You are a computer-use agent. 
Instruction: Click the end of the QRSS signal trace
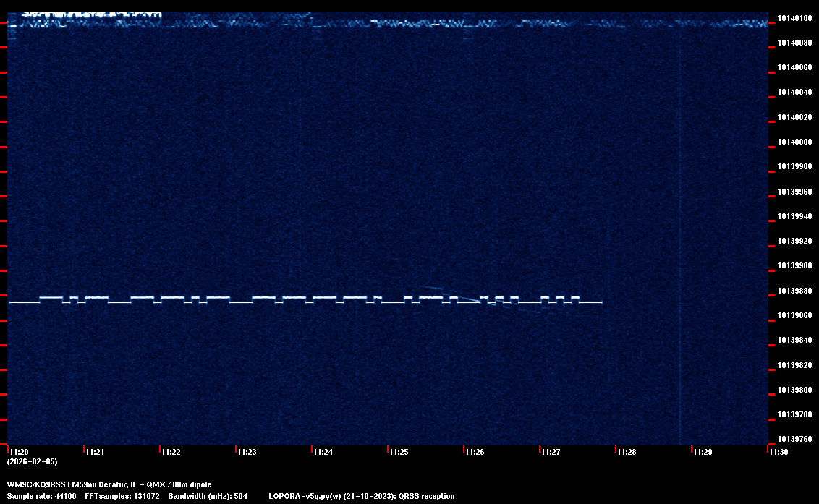(x=601, y=302)
